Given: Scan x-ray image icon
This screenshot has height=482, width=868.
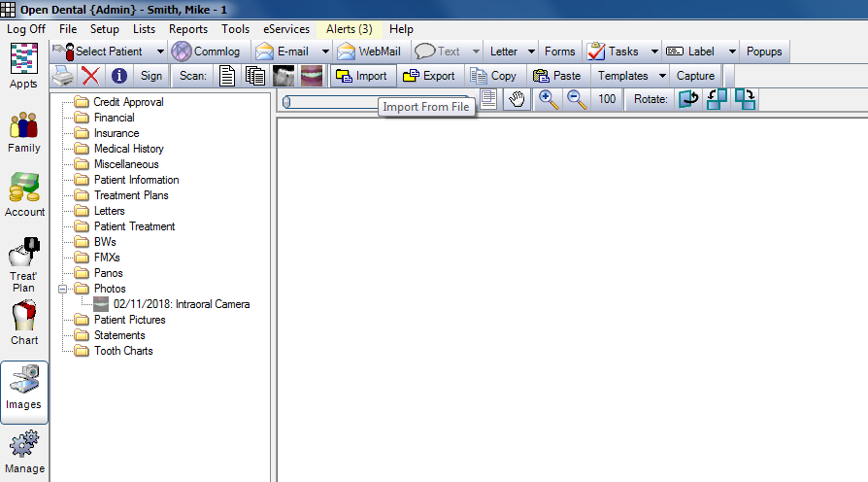Looking at the screenshot, I should (x=284, y=76).
